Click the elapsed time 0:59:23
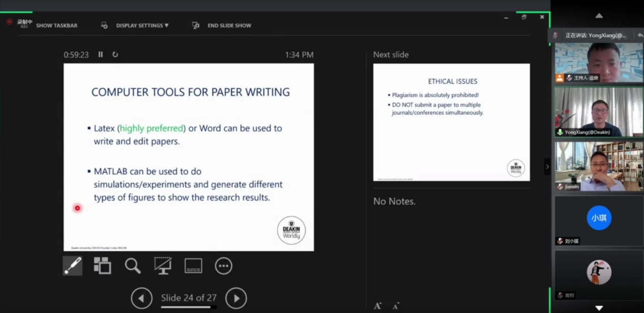 coord(76,55)
